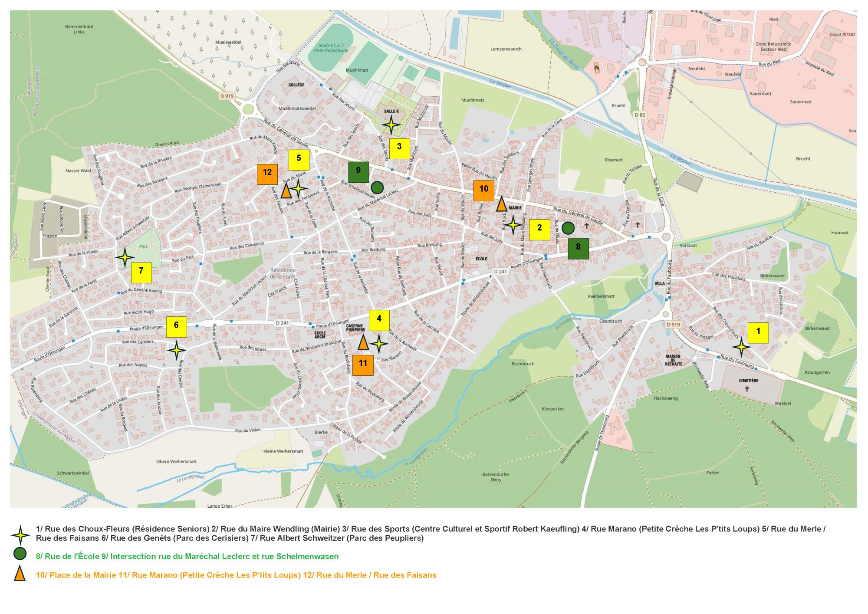Click the Lentzenwoerth label

506,49
